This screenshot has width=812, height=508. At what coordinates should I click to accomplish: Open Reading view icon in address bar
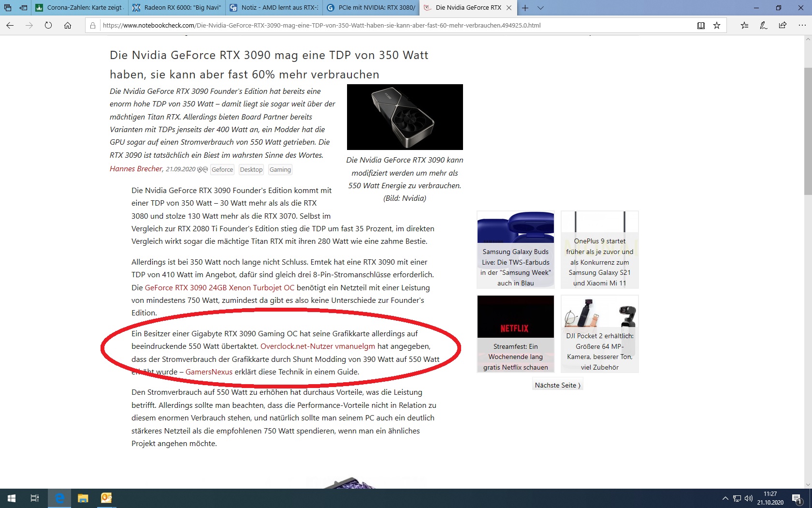tap(701, 26)
